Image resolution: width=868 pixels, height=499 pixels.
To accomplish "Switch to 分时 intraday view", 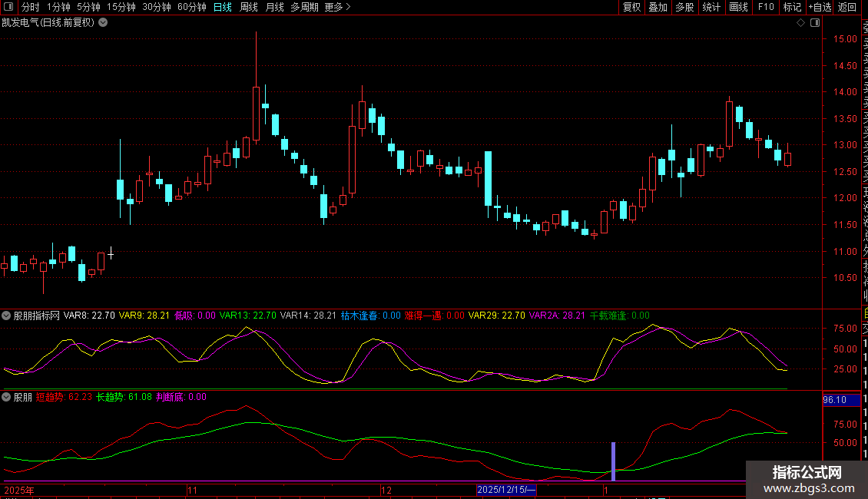I will click(30, 7).
